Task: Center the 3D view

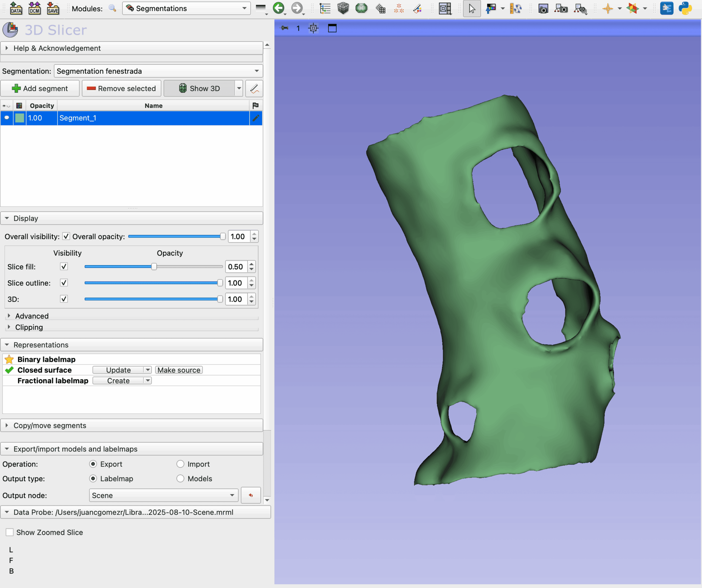Action: pos(313,29)
